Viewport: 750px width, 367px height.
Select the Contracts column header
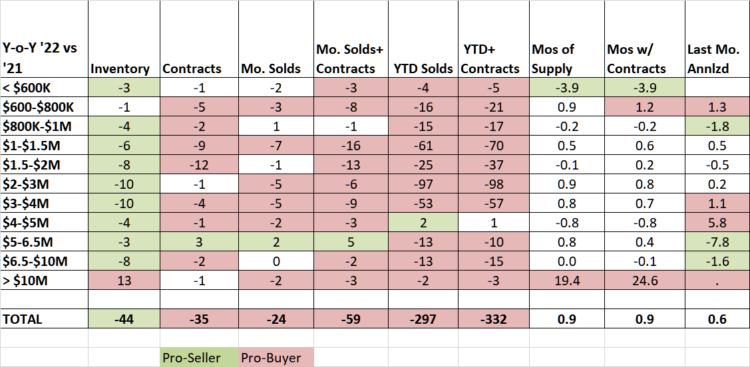(x=199, y=39)
